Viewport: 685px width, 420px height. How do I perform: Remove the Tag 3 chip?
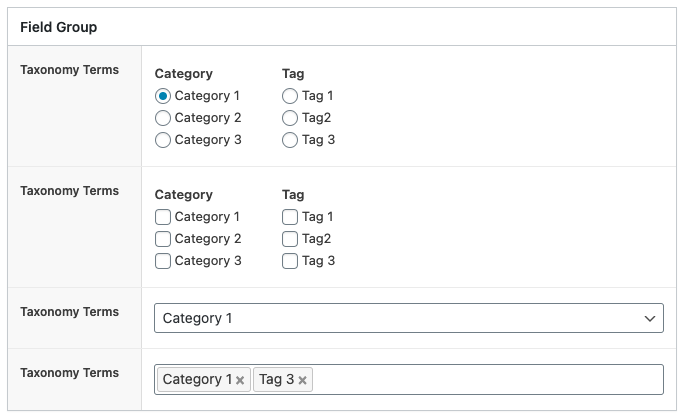(302, 380)
